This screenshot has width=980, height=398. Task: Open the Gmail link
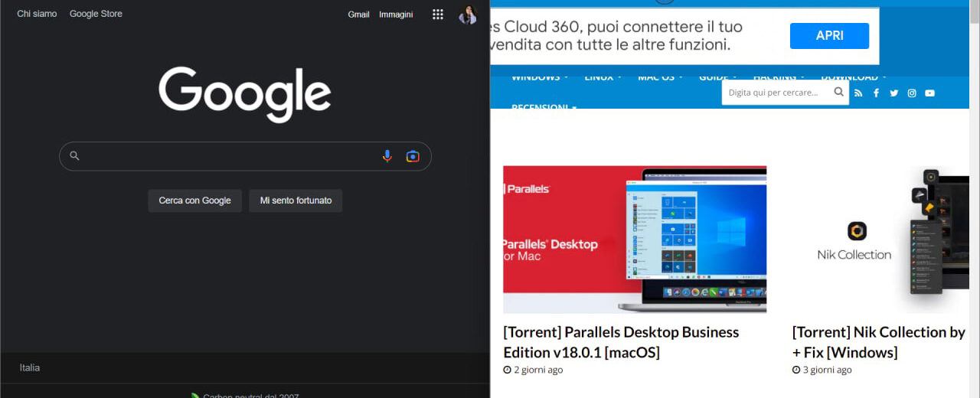358,15
